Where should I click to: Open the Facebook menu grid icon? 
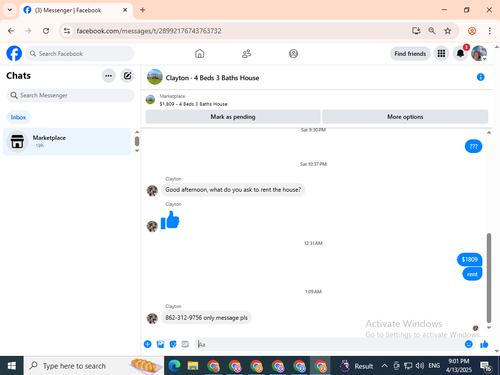[441, 53]
